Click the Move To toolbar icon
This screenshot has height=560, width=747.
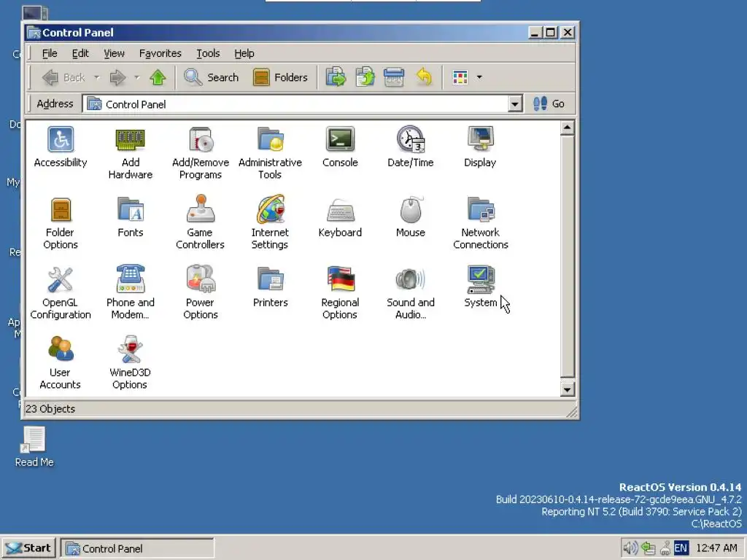pos(336,77)
